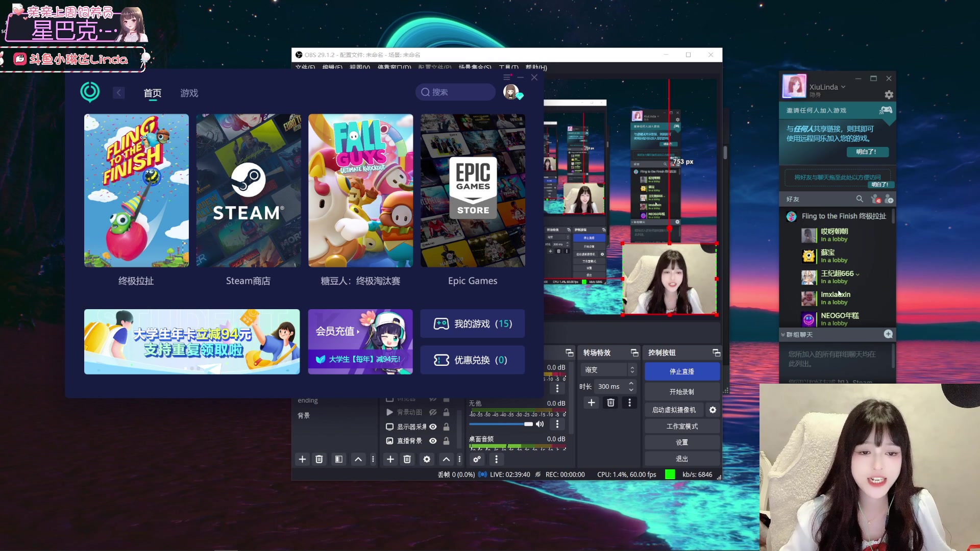Adjust the 无他 volume slider

(x=501, y=424)
